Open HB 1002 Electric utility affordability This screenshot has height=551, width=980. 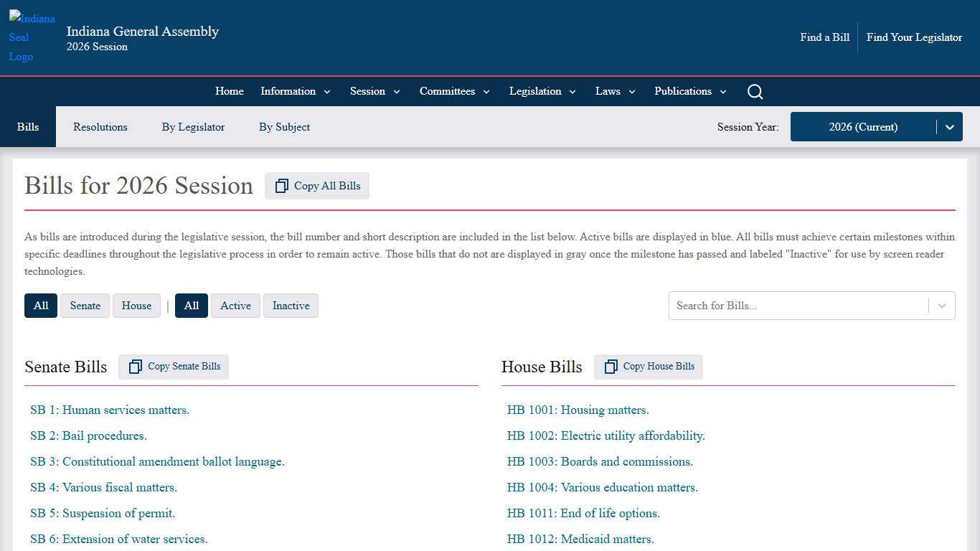click(x=606, y=435)
